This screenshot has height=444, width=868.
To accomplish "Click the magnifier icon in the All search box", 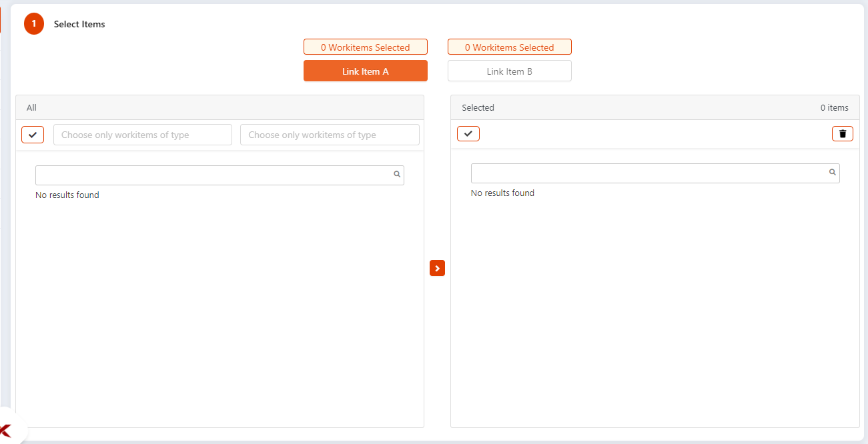I will (397, 174).
